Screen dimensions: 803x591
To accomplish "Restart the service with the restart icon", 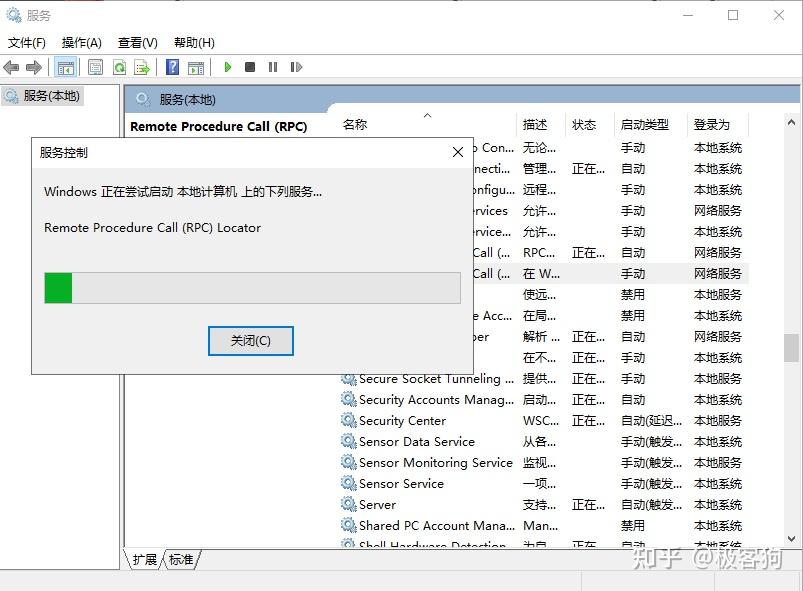I will click(296, 67).
